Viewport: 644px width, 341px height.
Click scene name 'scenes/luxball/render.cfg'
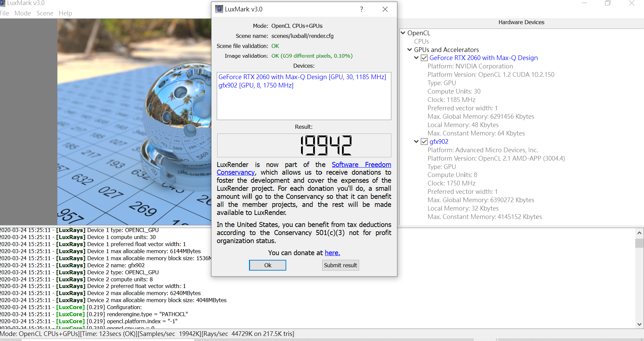pyautogui.click(x=302, y=36)
